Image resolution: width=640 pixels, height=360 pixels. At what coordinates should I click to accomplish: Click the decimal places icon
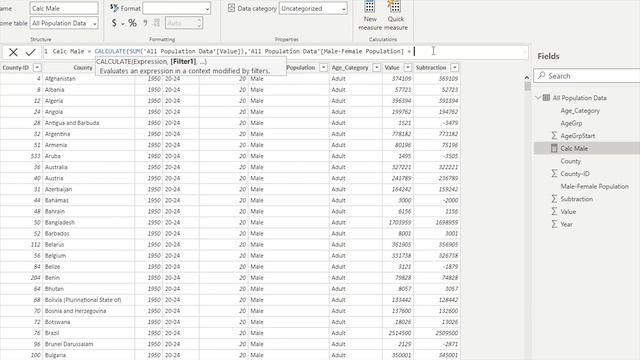tap(156, 23)
